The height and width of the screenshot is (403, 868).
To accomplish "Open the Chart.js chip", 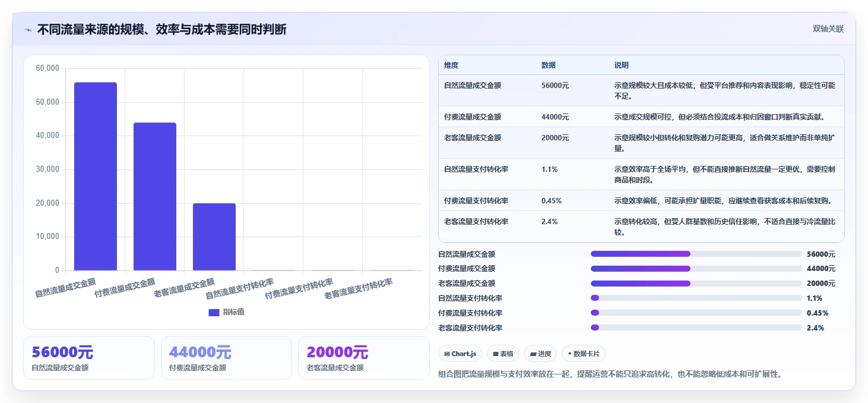I will (460, 354).
